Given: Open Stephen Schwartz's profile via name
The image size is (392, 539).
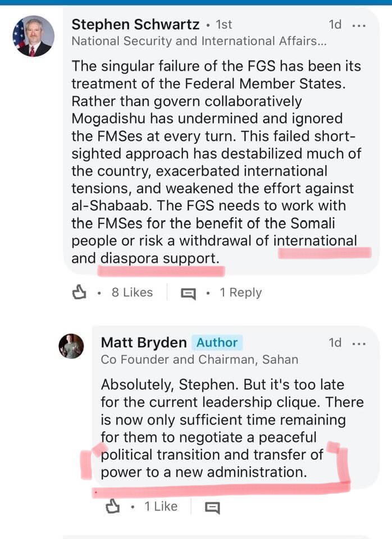Looking at the screenshot, I should point(136,25).
